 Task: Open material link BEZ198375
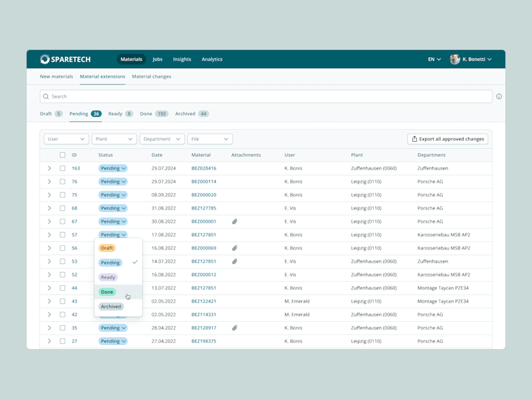coord(203,341)
